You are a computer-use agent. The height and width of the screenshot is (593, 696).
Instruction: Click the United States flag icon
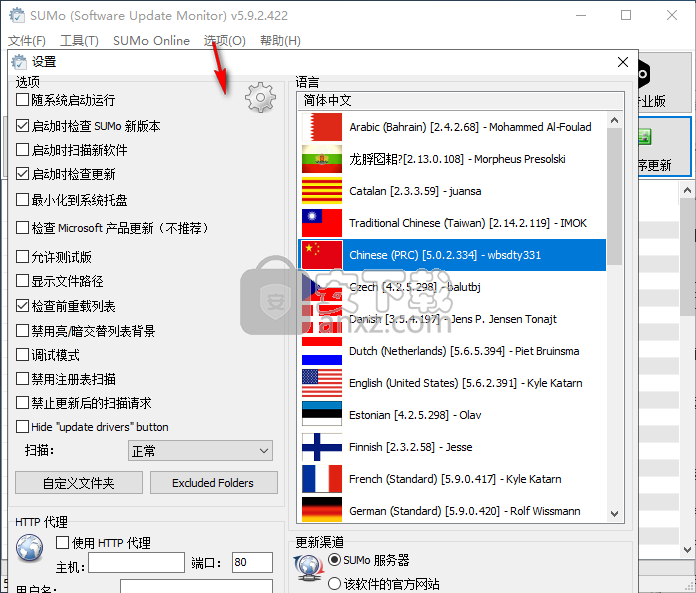click(322, 383)
